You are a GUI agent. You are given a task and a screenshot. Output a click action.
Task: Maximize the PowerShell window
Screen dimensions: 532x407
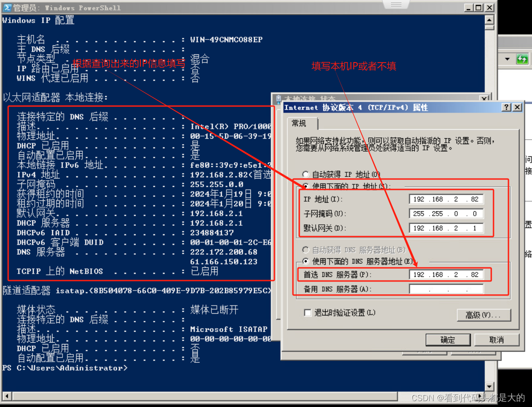(479, 7)
